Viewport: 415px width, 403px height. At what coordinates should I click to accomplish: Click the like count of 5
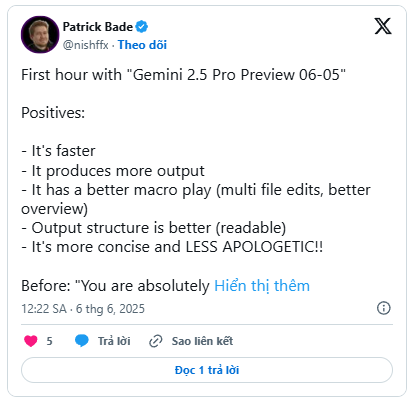click(49, 341)
